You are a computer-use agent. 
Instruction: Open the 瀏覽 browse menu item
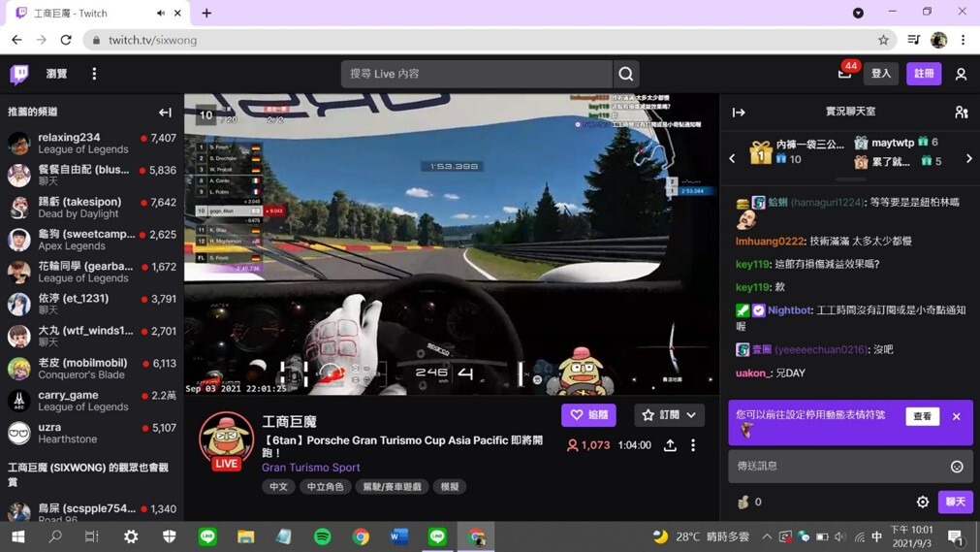[56, 74]
